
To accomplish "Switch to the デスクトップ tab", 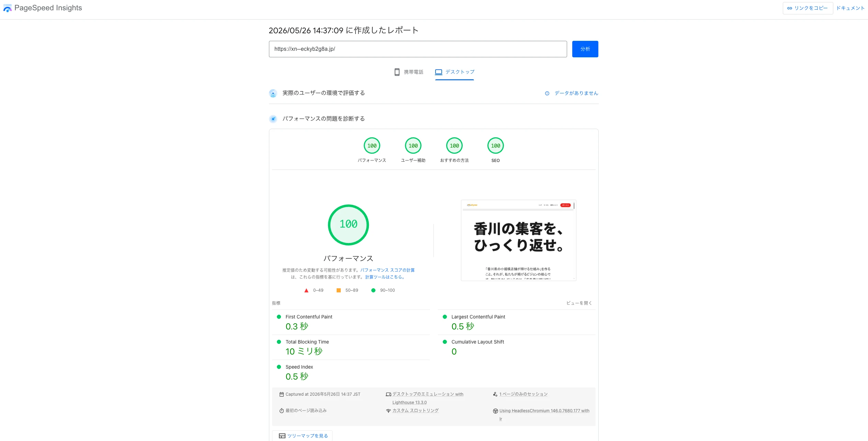I will 454,72.
